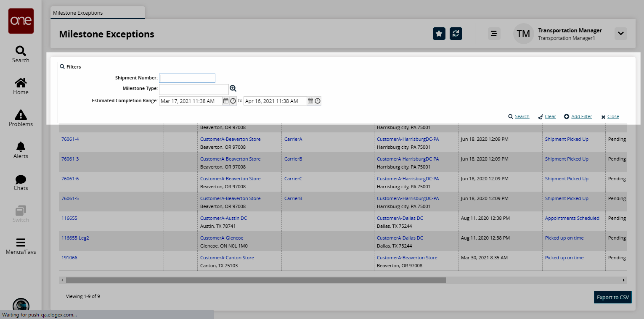Focus the Shipment Number input field

[x=187, y=78]
